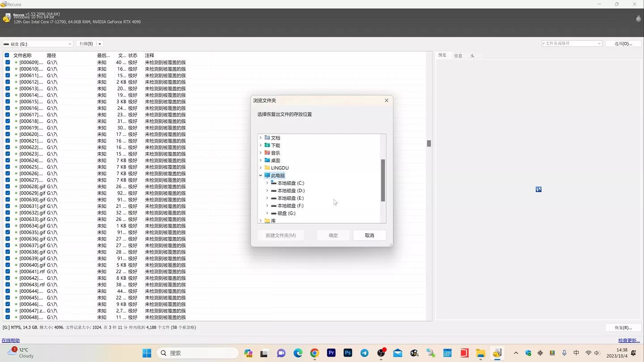Switch to the 头 header tab

472,56
